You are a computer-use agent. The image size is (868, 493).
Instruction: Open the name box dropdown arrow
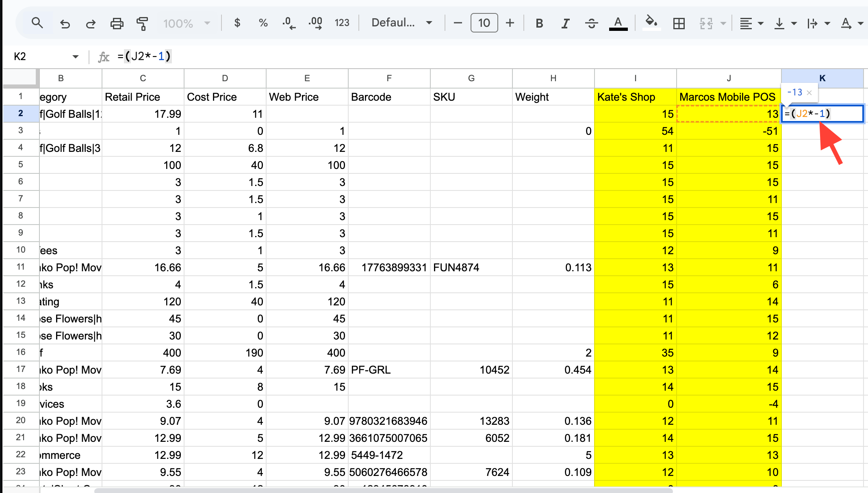pos(76,56)
